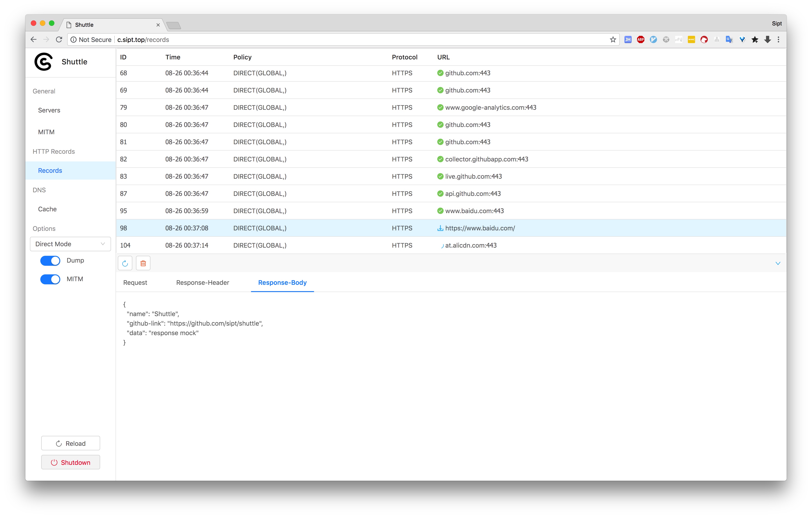Open the Chrome three-dot menu
812x517 pixels.
778,39
